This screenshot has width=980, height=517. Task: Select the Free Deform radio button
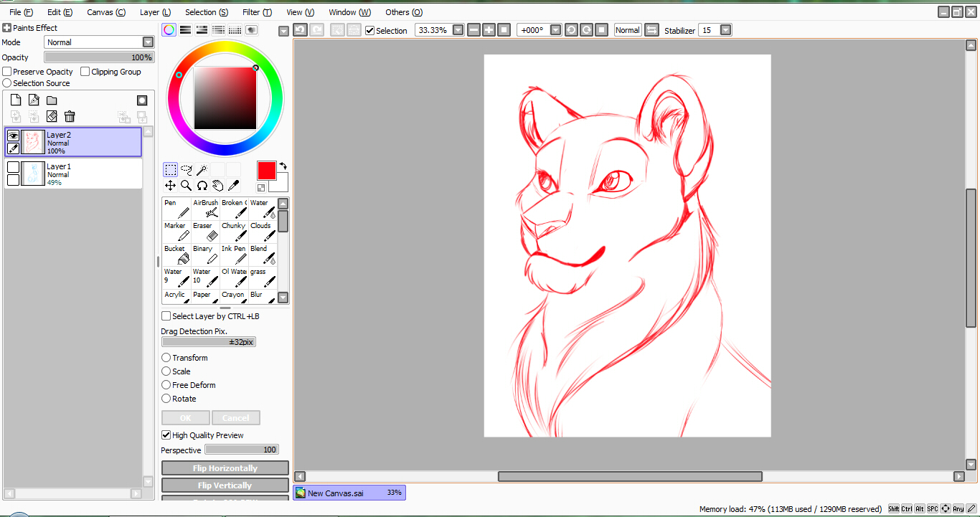(166, 385)
